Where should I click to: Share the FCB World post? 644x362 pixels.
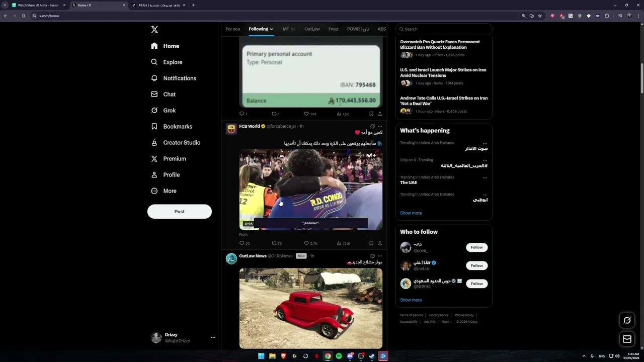(380, 243)
